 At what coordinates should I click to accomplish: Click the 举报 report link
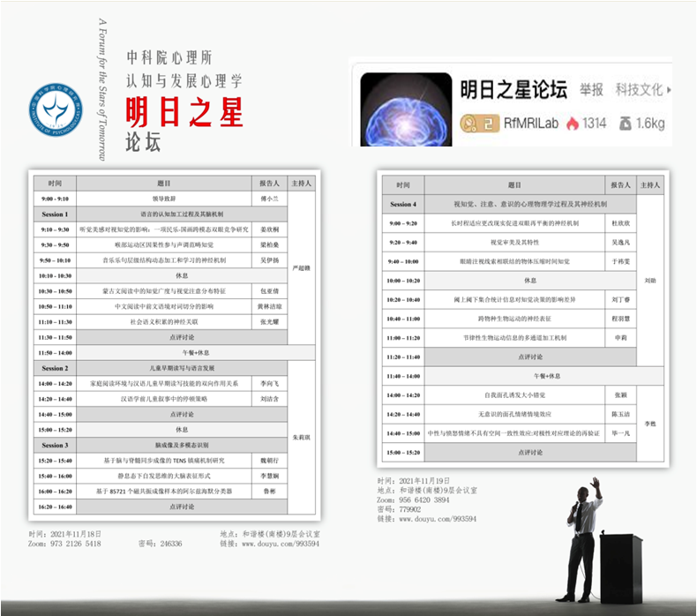click(591, 90)
